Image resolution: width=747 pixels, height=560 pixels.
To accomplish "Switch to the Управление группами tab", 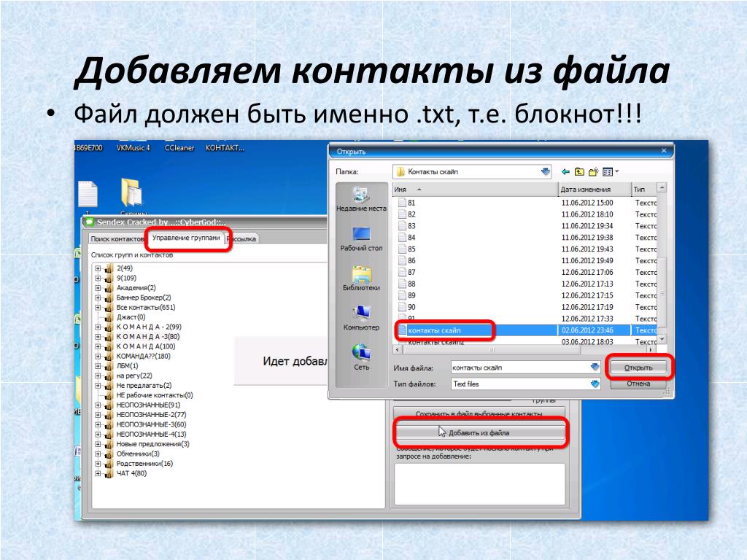I will [186, 238].
